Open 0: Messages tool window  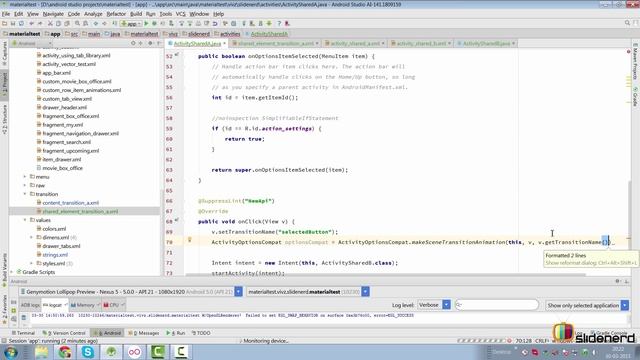145,333
